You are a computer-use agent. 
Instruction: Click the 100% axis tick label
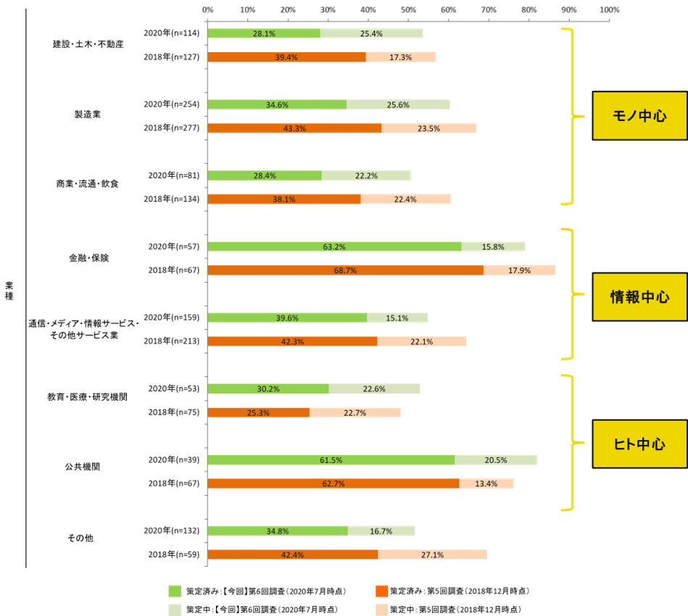click(x=610, y=9)
